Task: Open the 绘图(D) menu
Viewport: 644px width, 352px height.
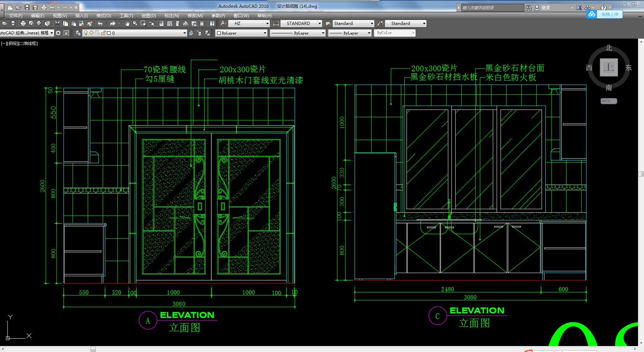Action: [x=149, y=16]
